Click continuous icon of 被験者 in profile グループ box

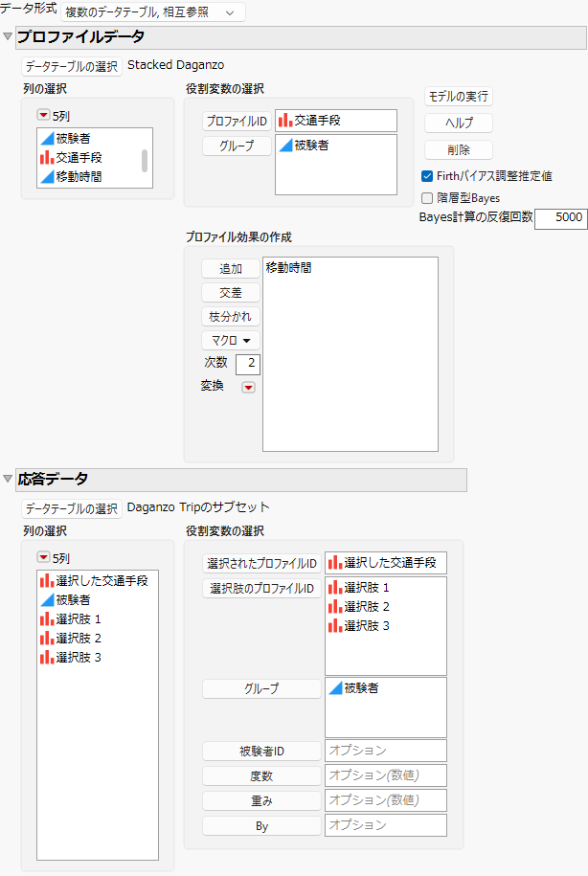285,146
